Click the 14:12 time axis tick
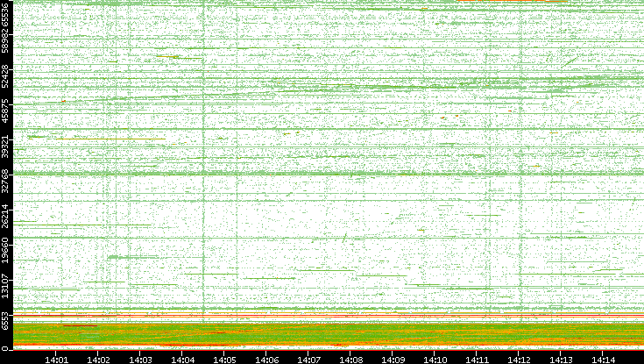The width and height of the screenshot is (644, 364). point(520,359)
